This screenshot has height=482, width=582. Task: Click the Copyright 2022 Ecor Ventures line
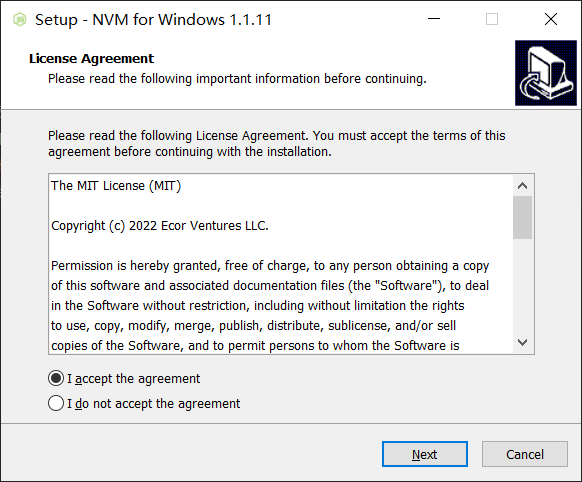pos(160,226)
